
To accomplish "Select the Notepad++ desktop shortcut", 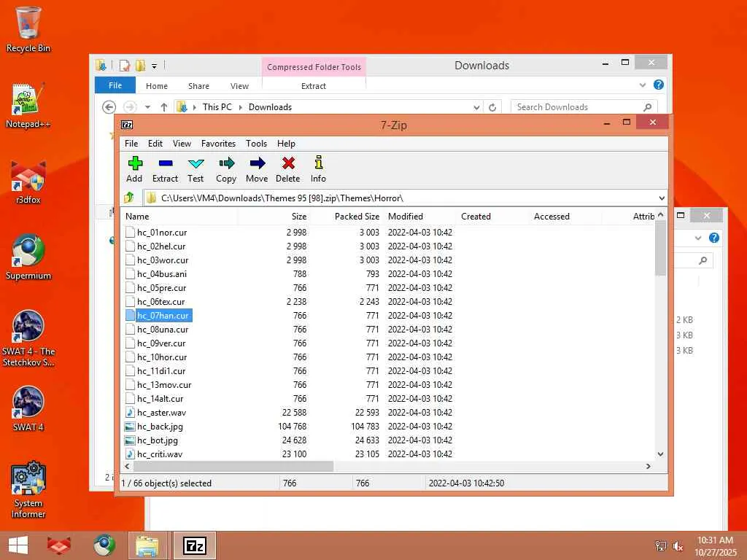I will [28, 106].
